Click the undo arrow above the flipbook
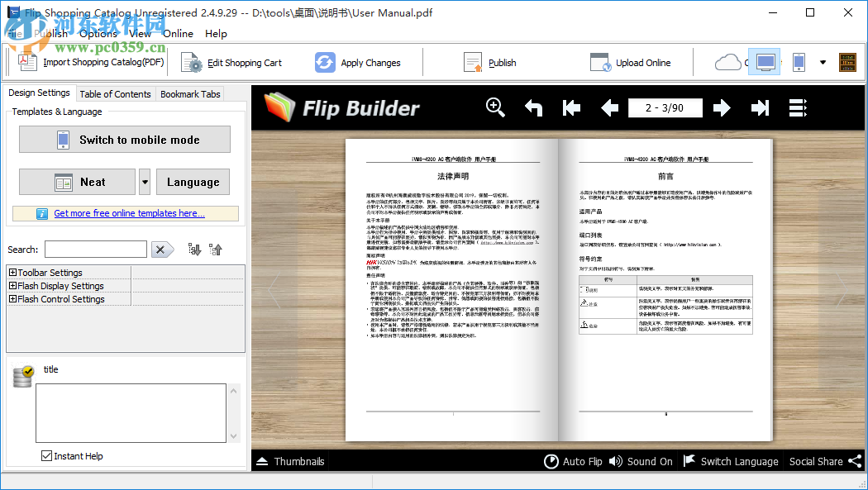 coord(535,107)
